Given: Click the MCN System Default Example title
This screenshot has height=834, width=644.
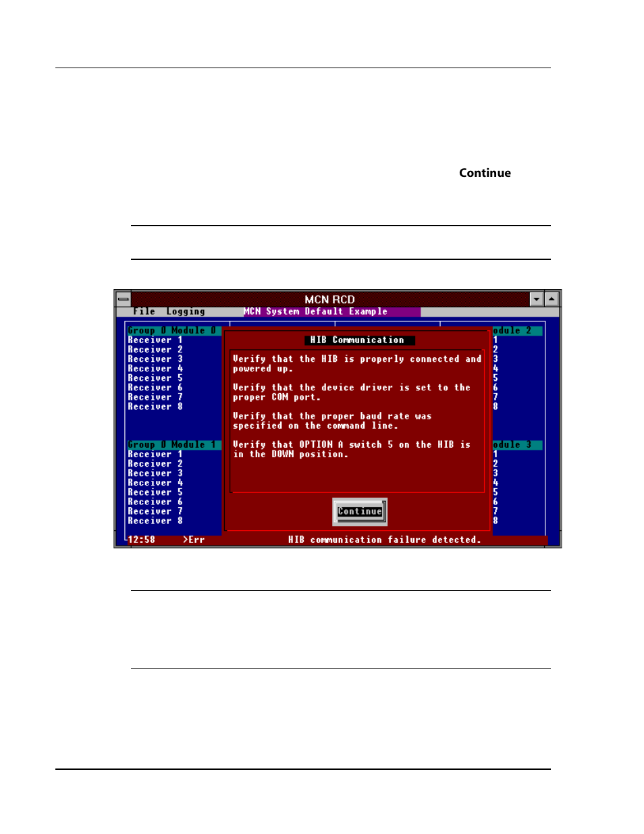Looking at the screenshot, I should pyautogui.click(x=315, y=312).
